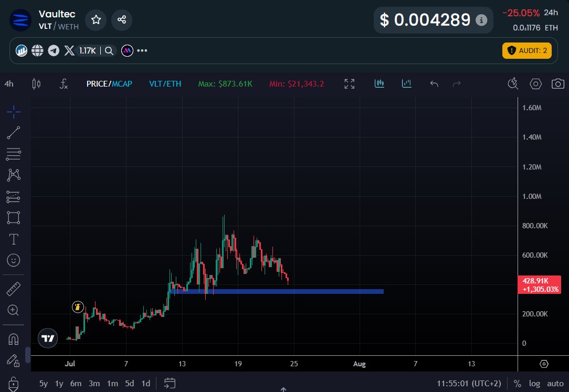The image size is (569, 392).
Task: Open the project website globe icon
Action: point(37,50)
